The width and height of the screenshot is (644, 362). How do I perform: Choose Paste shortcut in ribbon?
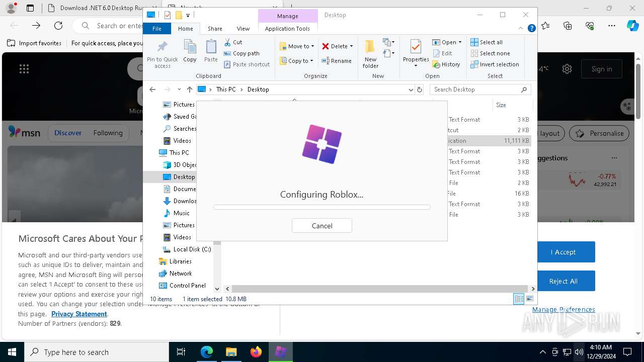(247, 64)
